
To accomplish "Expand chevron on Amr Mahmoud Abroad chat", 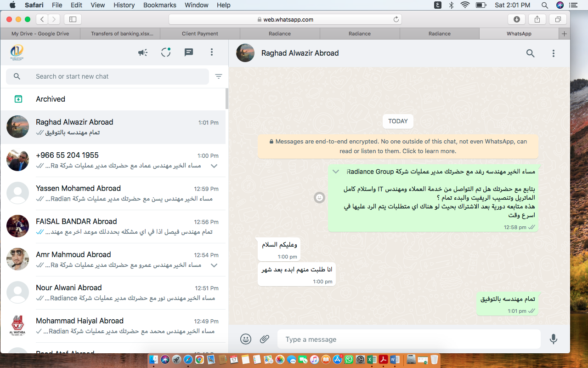I will (214, 265).
